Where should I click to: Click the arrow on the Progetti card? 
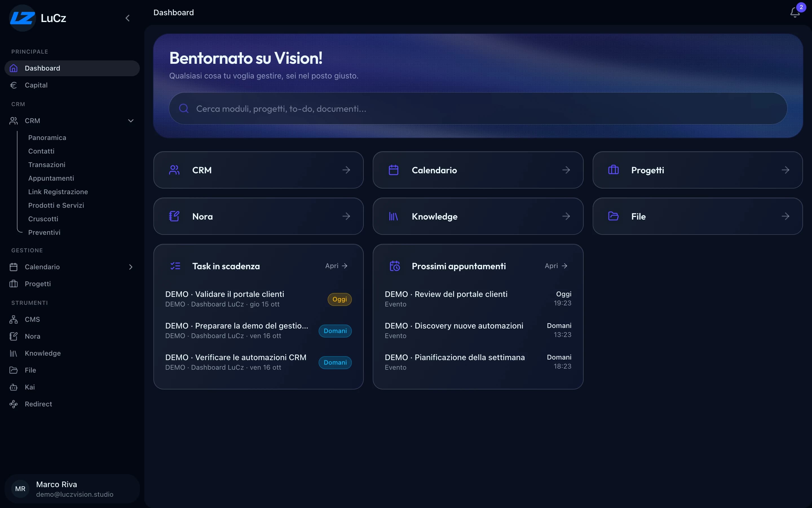(x=785, y=170)
